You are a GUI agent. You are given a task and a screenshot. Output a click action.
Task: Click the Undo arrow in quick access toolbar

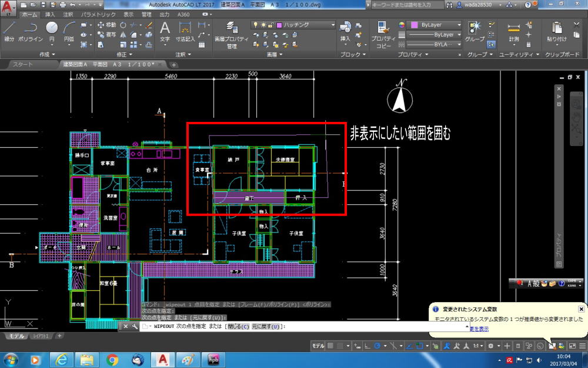72,5
